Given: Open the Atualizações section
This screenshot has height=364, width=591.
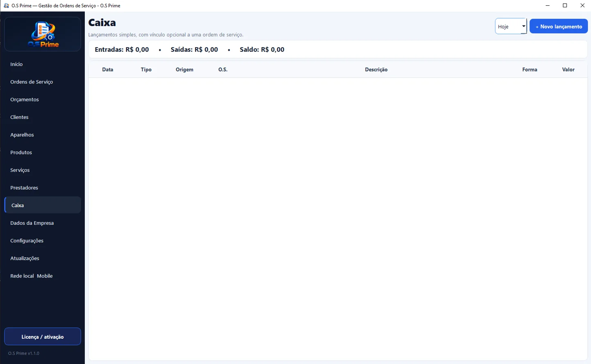Looking at the screenshot, I should [x=42, y=258].
